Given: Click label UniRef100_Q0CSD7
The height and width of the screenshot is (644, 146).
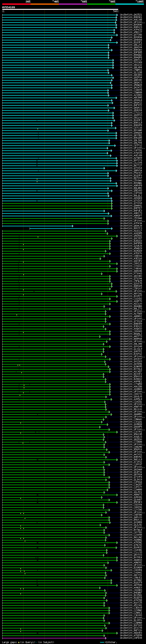Looking at the screenshot, I should coord(131,238).
